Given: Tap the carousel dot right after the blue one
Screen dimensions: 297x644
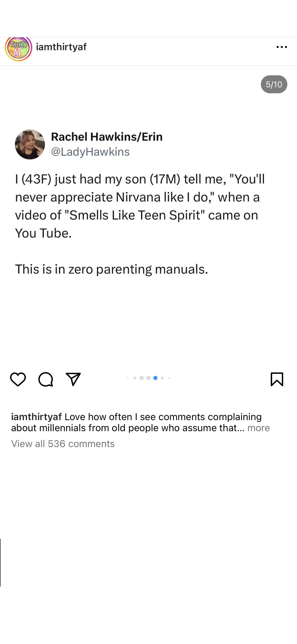Looking at the screenshot, I should pos(162,378).
